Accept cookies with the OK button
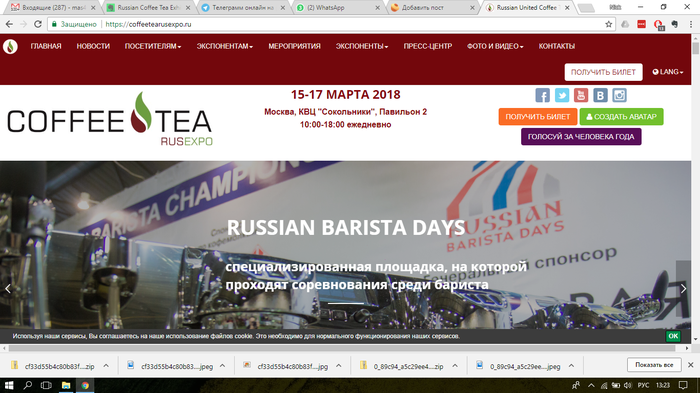Image resolution: width=700 pixels, height=393 pixels. [673, 336]
